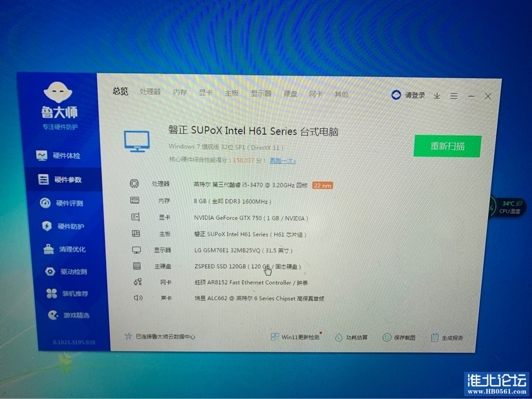Switch to the 总览 tab

121,91
